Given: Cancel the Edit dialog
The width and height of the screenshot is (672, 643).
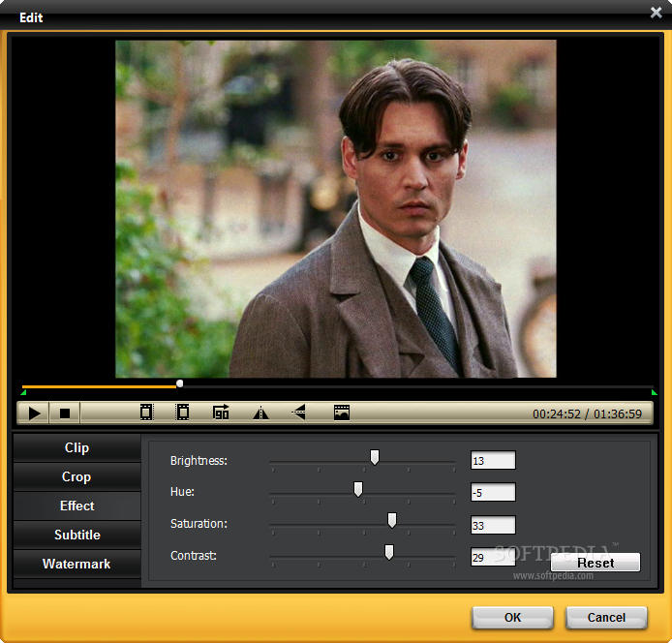Looking at the screenshot, I should point(606,618).
